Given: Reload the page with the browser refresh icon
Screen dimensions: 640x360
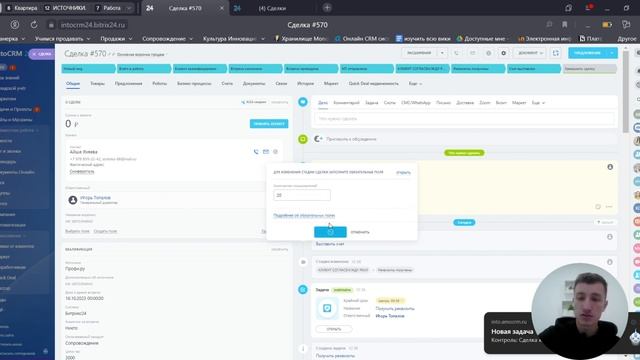Looking at the screenshot, I should click(x=33, y=25).
